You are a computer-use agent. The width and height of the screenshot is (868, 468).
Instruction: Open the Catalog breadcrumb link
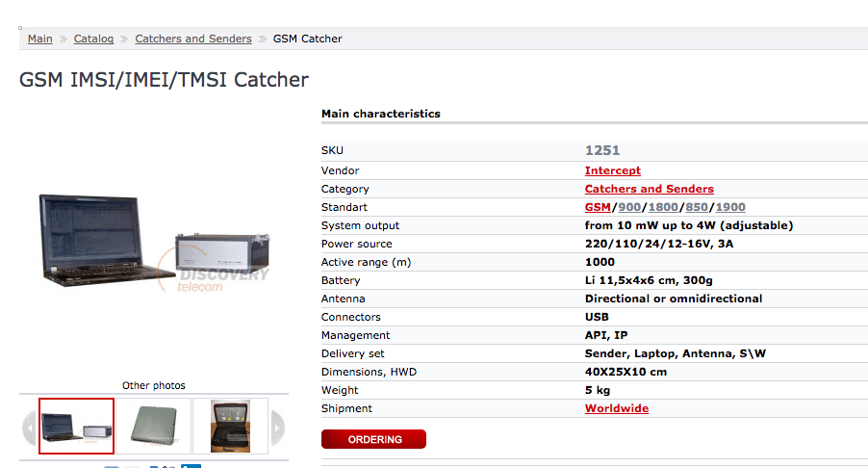[x=93, y=39]
